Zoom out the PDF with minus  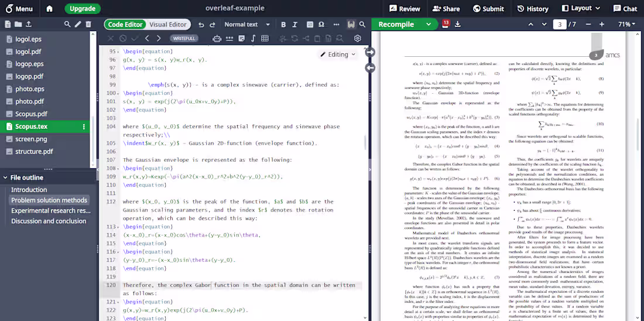588,24
